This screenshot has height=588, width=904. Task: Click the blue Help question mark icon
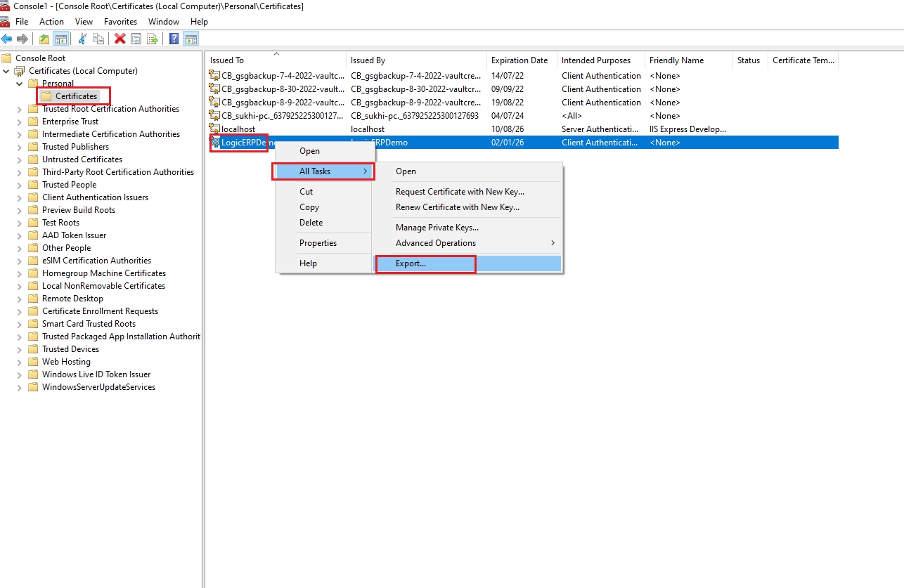(174, 39)
